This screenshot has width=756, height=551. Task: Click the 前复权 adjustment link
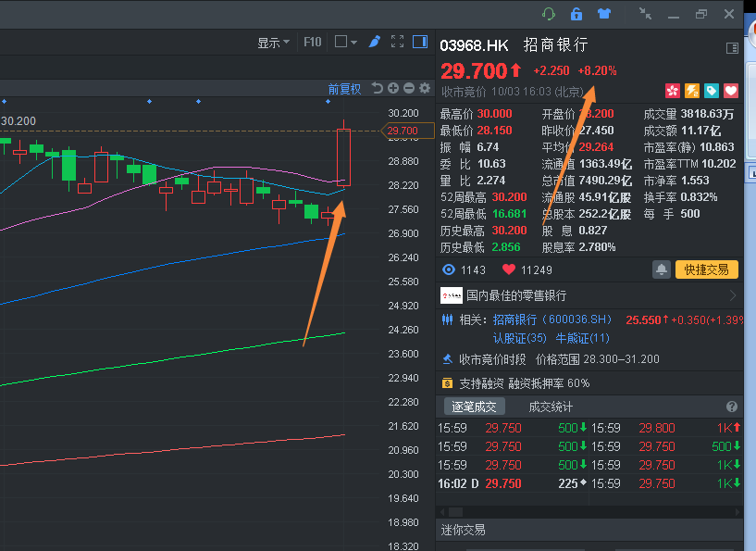point(344,89)
